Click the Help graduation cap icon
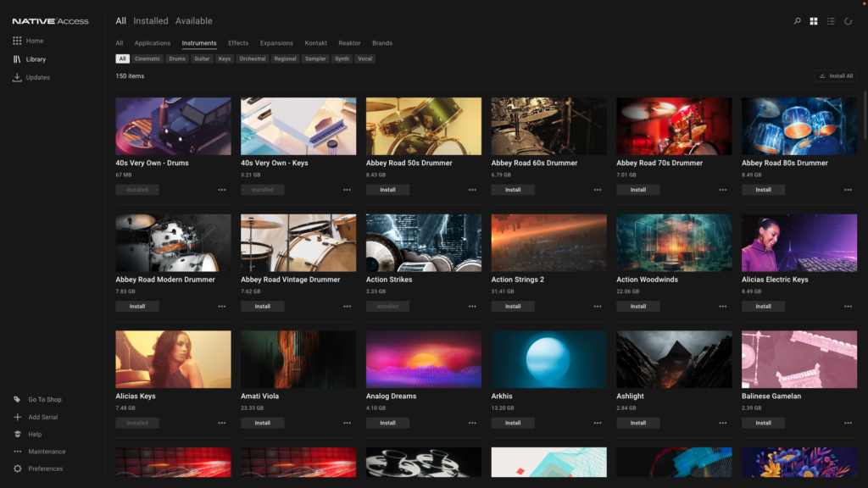Viewport: 868px width, 488px height. click(x=17, y=435)
